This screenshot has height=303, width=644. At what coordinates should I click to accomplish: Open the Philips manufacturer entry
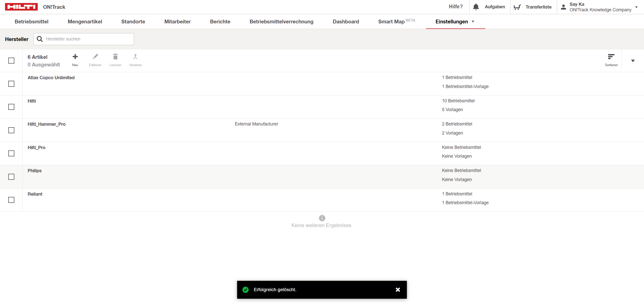35,171
